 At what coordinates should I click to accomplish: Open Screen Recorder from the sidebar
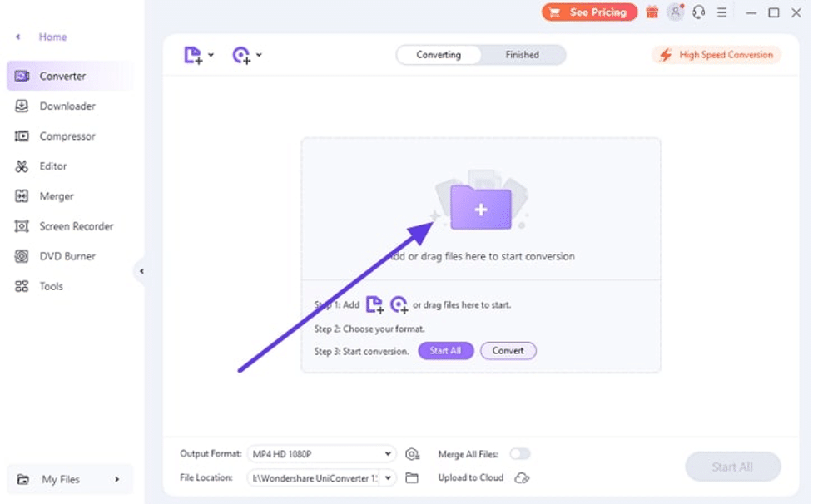point(76,226)
